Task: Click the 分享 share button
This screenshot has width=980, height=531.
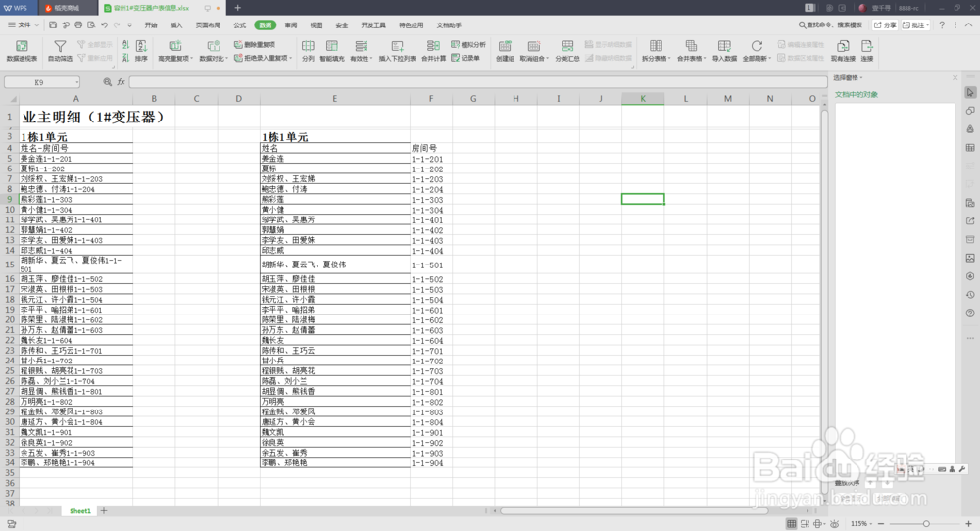Action: (884, 25)
